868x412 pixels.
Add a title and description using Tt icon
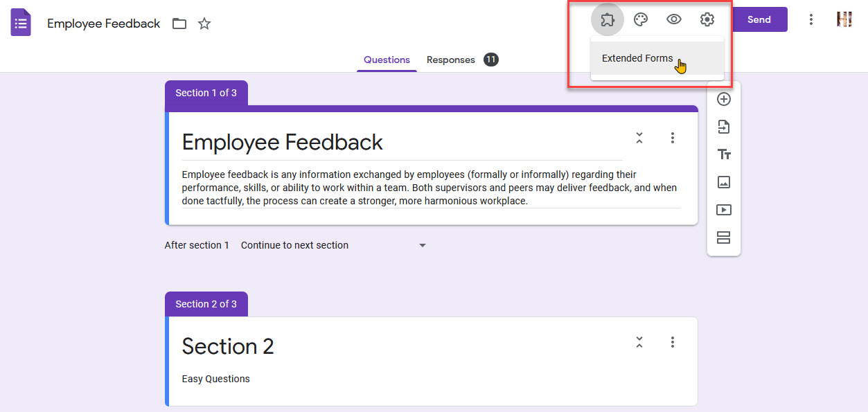tap(723, 154)
